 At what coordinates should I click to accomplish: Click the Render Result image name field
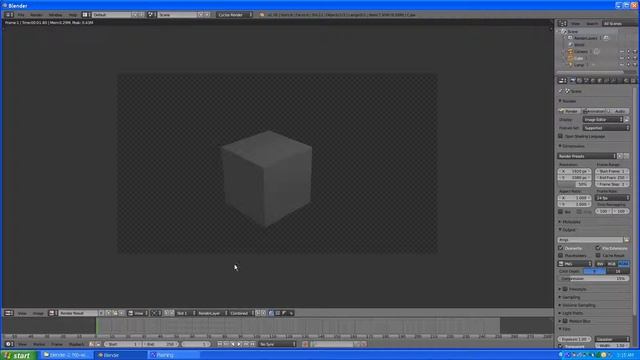point(78,313)
